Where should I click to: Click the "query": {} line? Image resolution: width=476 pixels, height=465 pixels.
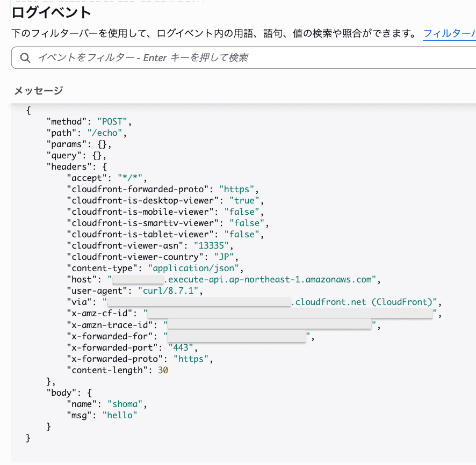(x=76, y=155)
